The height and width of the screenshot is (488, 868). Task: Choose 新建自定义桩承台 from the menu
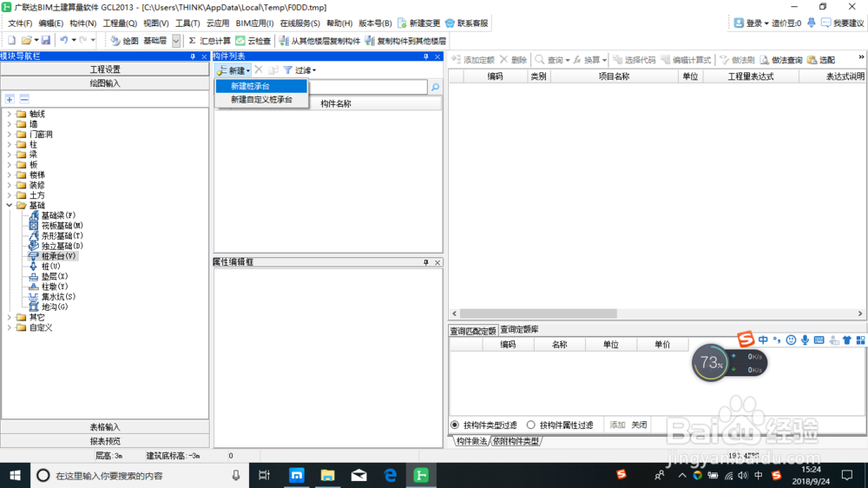click(261, 99)
